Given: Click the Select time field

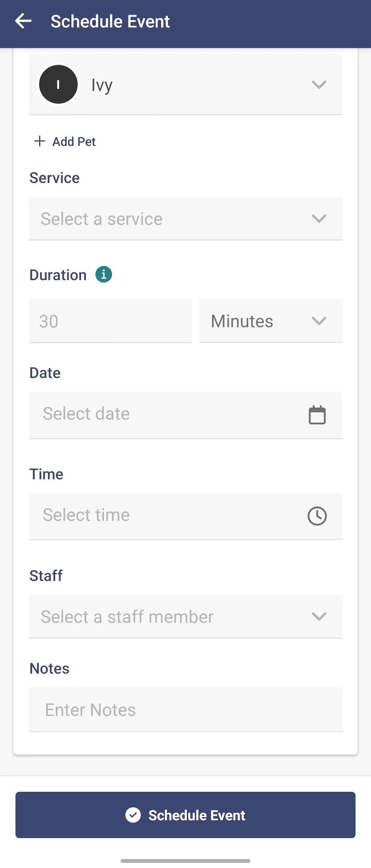Looking at the screenshot, I should point(186,516).
